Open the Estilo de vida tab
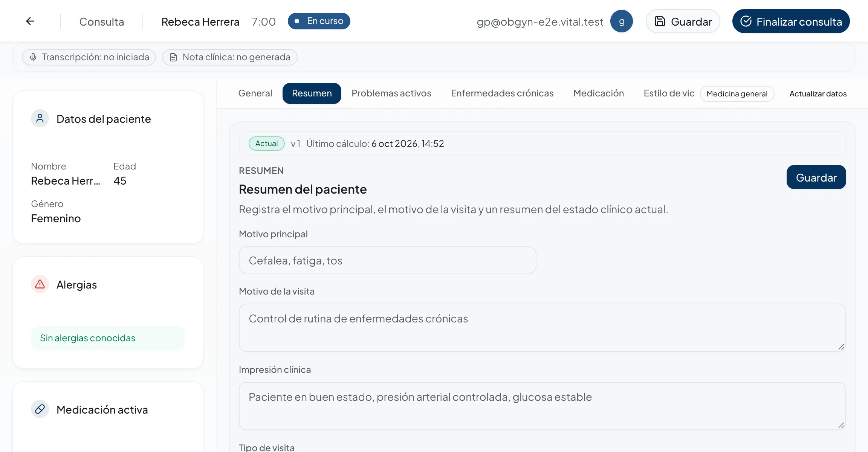Viewport: 868px width, 452px height. (669, 93)
